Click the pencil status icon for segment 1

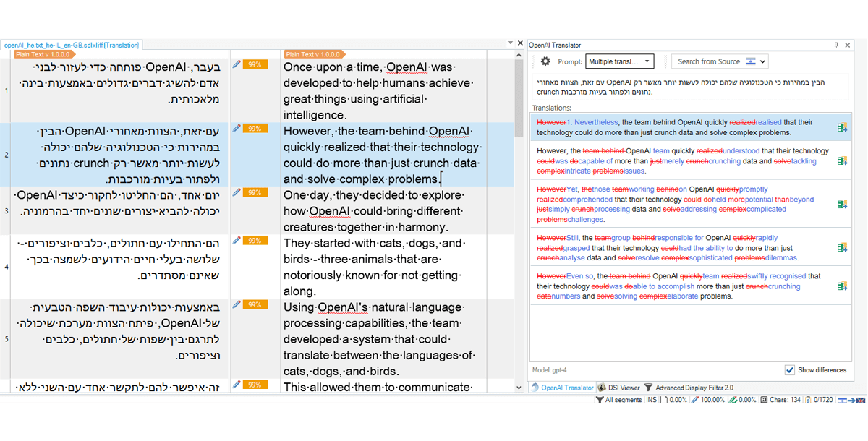click(237, 64)
